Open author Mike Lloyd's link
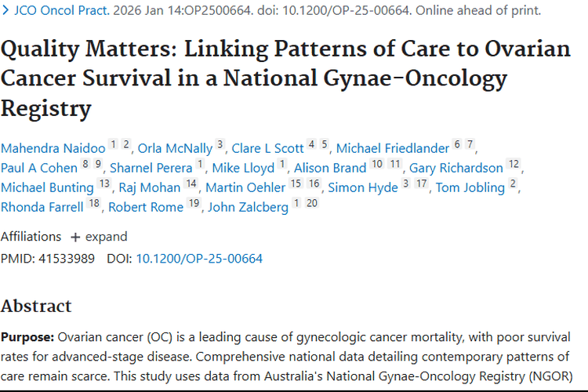 coord(243,168)
